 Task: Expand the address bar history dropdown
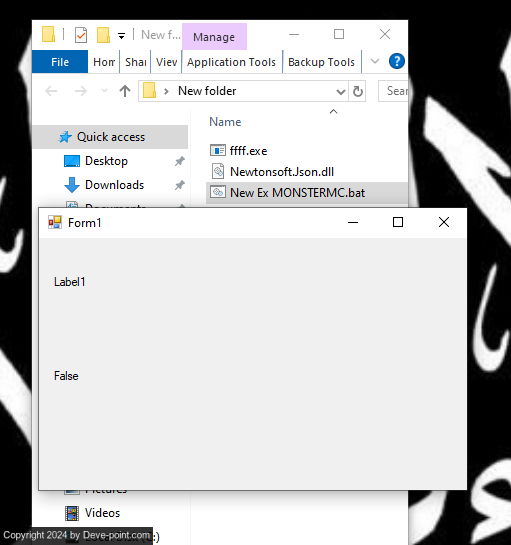[x=341, y=92]
